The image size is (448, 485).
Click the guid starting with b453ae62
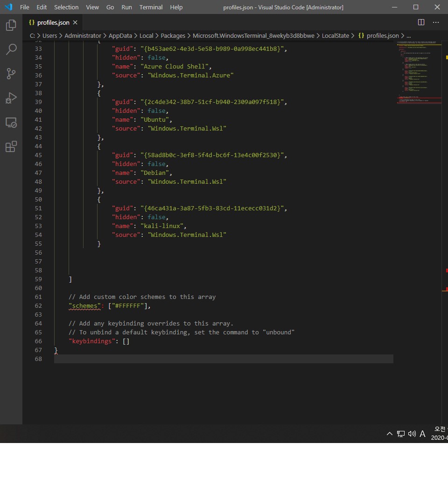(x=212, y=49)
